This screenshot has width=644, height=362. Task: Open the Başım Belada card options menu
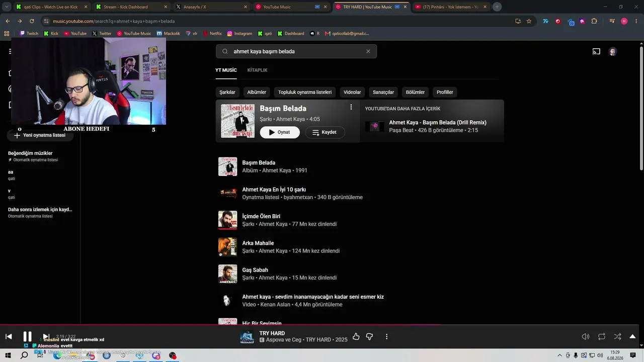pos(351,107)
